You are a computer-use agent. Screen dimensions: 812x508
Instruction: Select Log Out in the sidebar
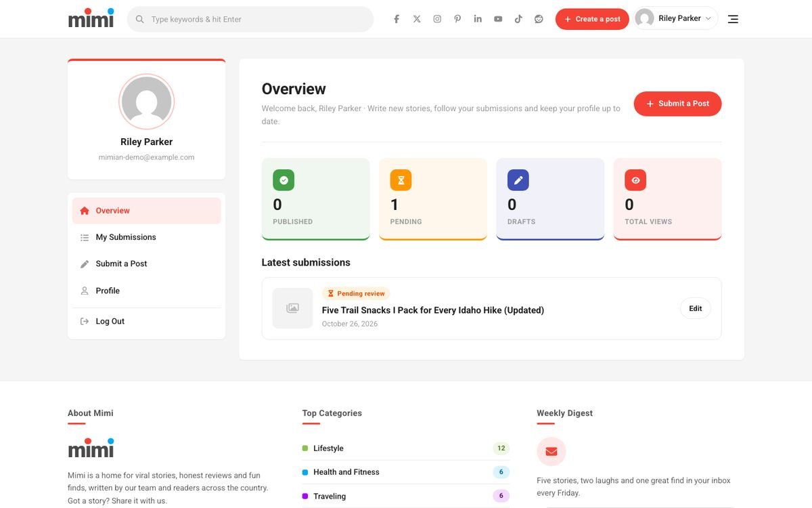click(147, 321)
